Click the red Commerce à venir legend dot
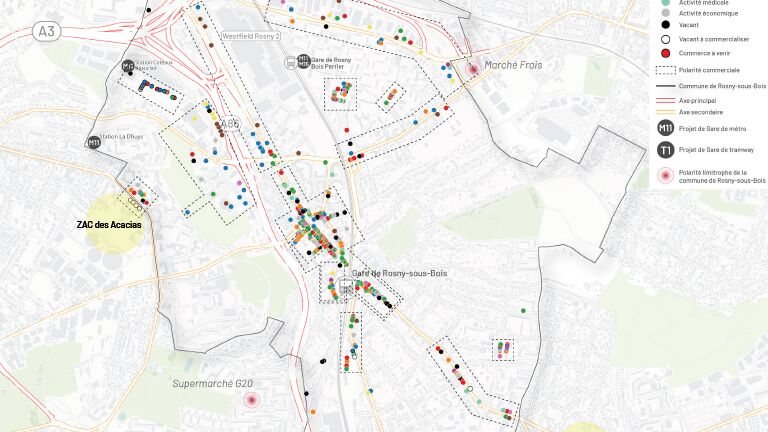 pyautogui.click(x=665, y=52)
